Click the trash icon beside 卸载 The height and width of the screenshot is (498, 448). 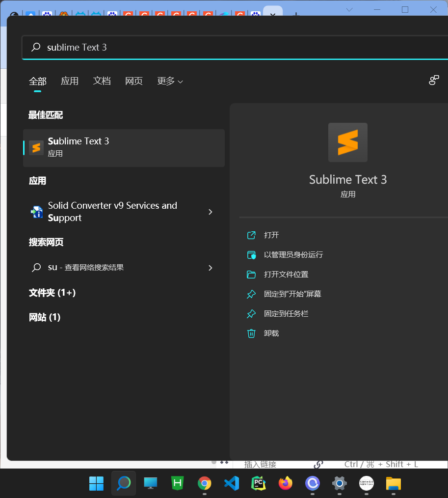[x=251, y=334]
